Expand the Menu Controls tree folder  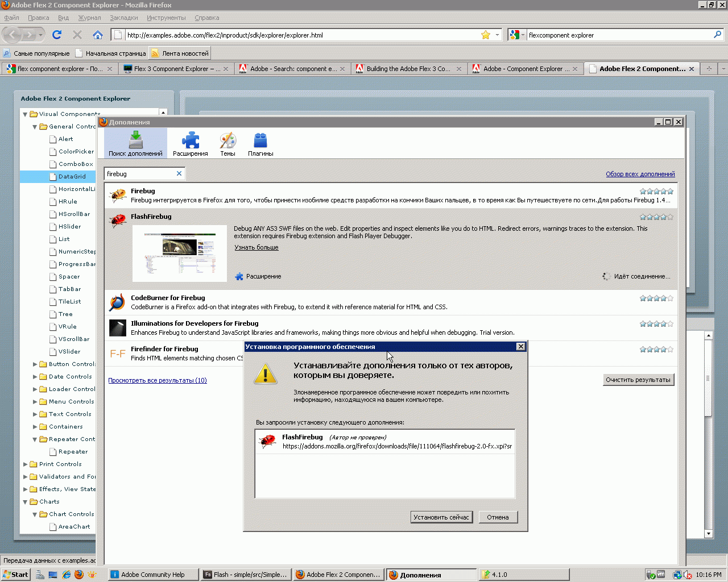point(35,402)
